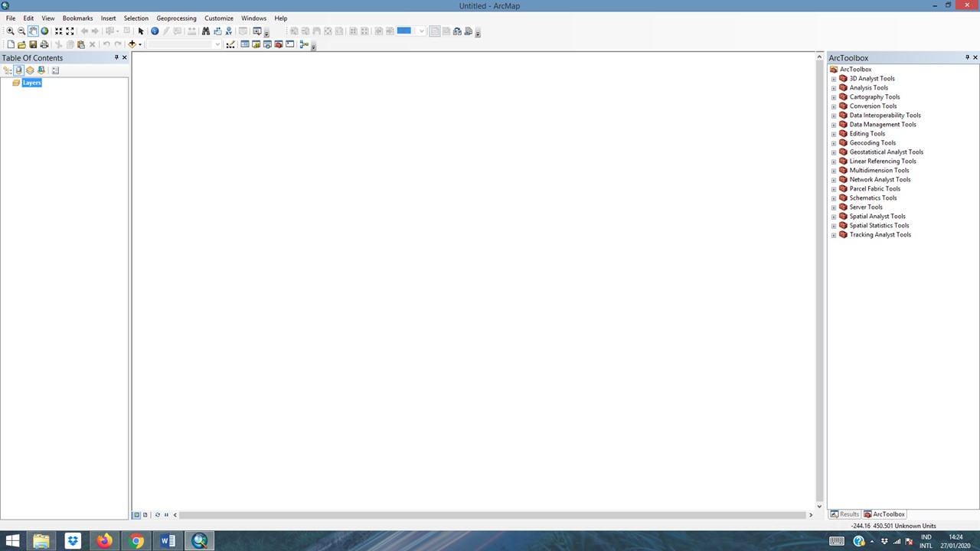980x551 pixels.
Task: Switch to the Results tab
Action: (x=845, y=514)
